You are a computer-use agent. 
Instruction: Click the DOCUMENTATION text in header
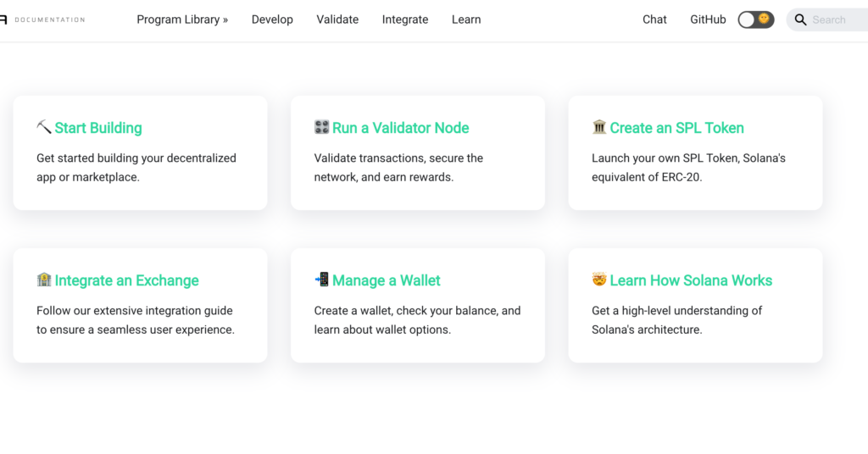[x=50, y=20]
